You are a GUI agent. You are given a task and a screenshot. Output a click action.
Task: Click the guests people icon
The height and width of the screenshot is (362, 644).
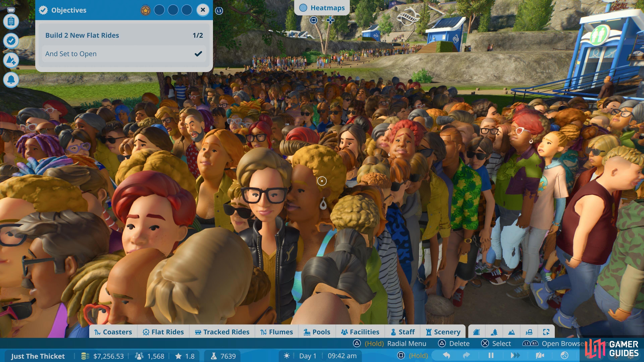[x=139, y=356]
